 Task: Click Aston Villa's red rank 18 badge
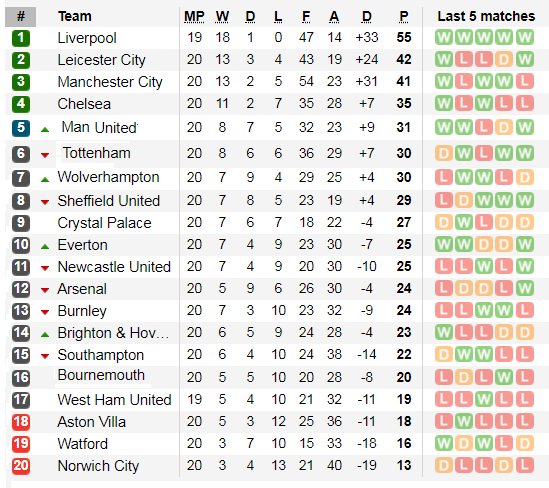coord(21,422)
